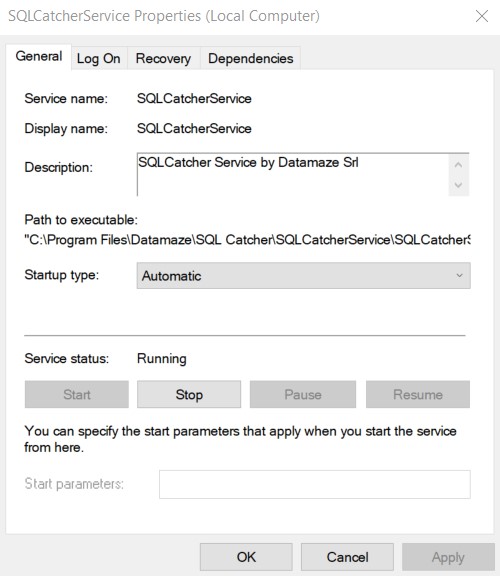Close the SQLCatcherService Properties window
500x576 pixels.
[x=482, y=16]
